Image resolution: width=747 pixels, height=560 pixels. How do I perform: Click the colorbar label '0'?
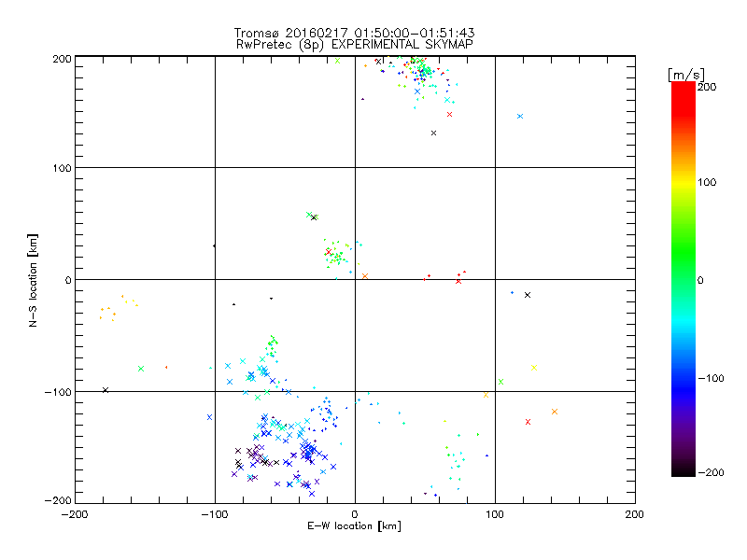click(700, 280)
